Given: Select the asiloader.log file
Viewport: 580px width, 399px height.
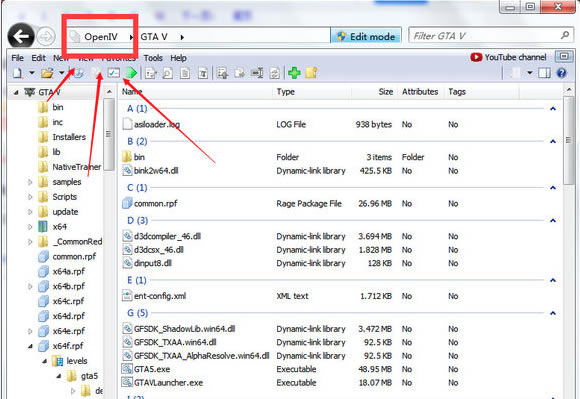Looking at the screenshot, I should pos(157,125).
